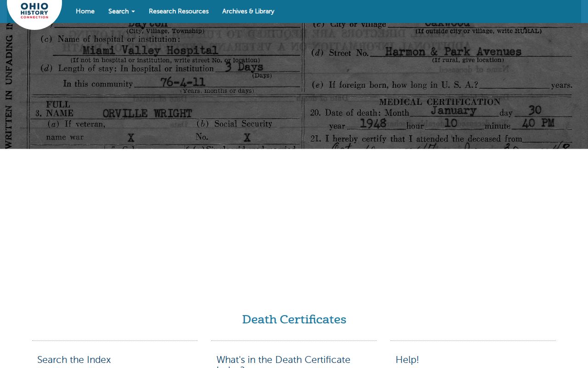Viewport: 588px width, 368px height.
Task: Open the Search the Index link
Action: (x=74, y=360)
